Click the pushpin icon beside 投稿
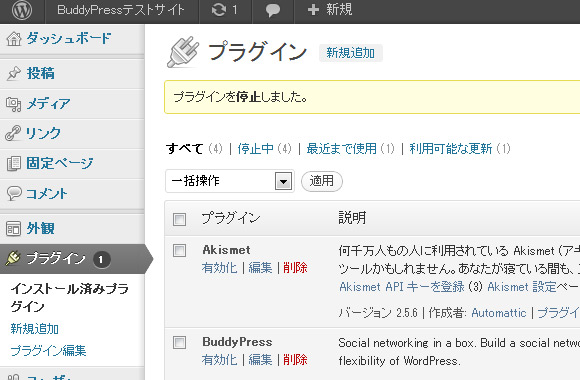 [14, 73]
